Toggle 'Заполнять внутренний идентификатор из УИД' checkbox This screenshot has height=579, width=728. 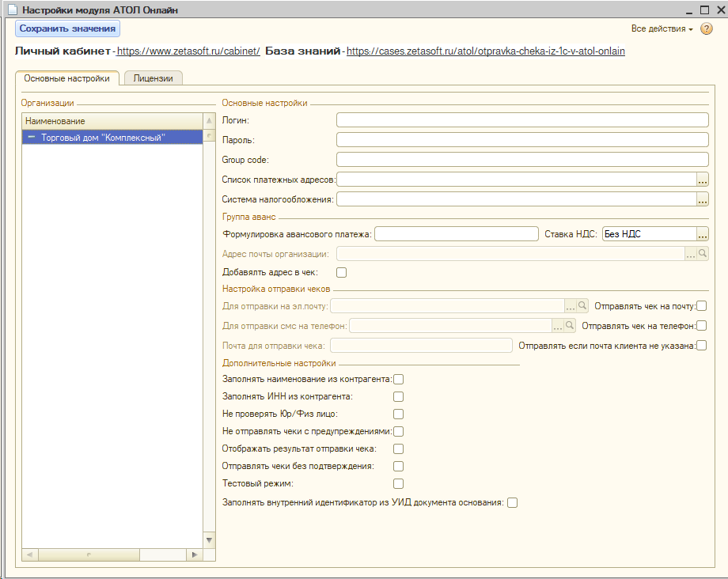[512, 502]
